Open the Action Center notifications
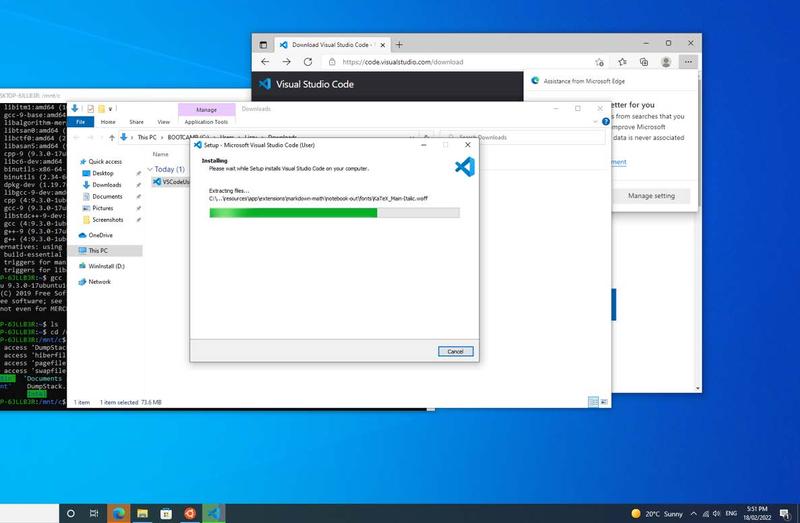The image size is (800, 523). point(785,513)
